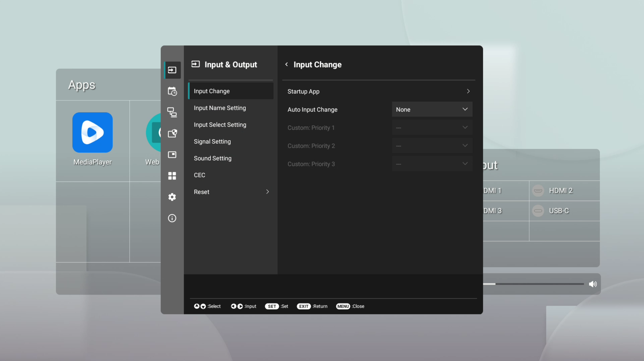The image size is (644, 361).
Task: Launch the MediaPlayer app
Action: [93, 133]
